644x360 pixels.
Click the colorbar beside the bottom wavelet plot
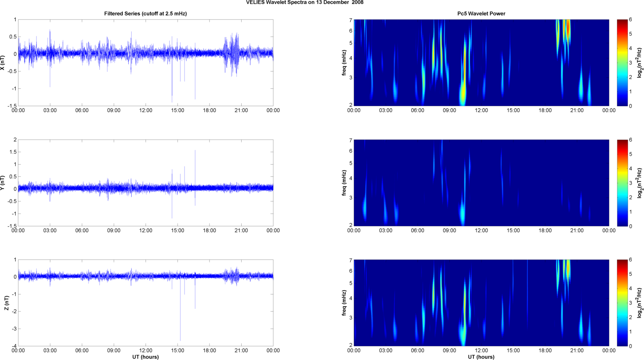click(622, 303)
